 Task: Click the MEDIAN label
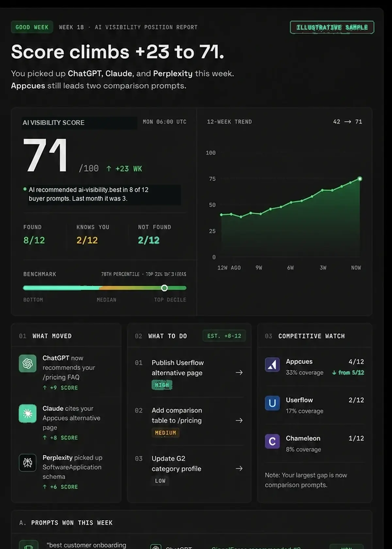106,300
